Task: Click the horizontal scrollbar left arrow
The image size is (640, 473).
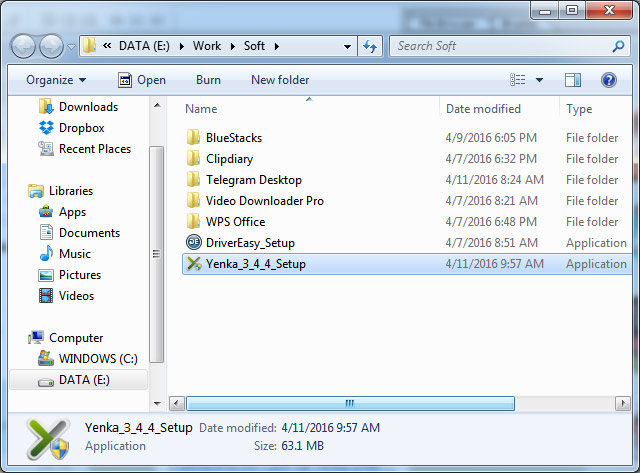Action: click(176, 404)
